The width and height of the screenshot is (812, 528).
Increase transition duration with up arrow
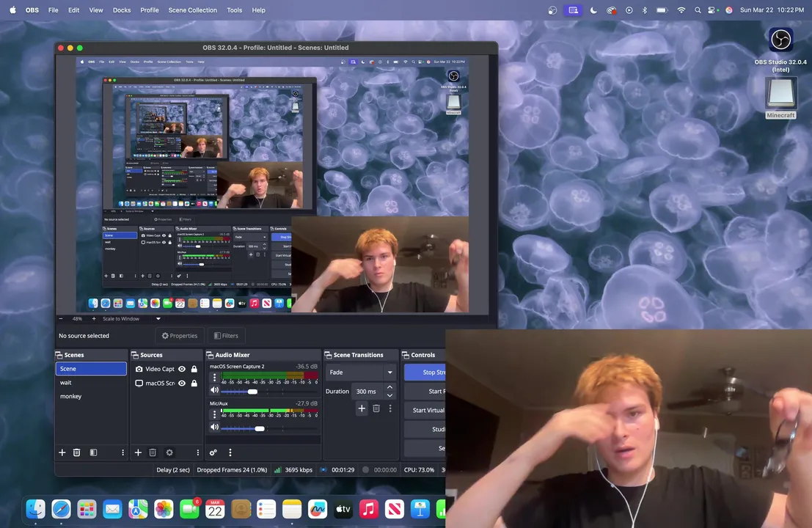point(390,387)
